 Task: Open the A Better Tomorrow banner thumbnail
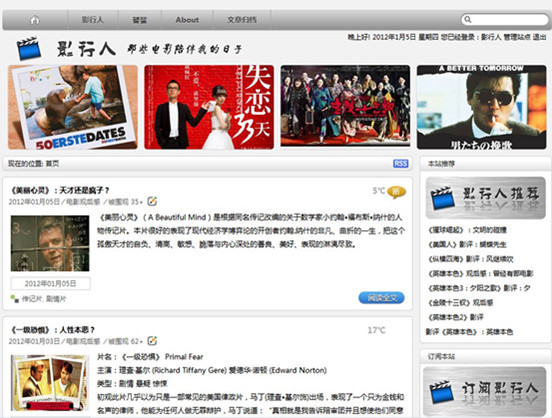[482, 107]
